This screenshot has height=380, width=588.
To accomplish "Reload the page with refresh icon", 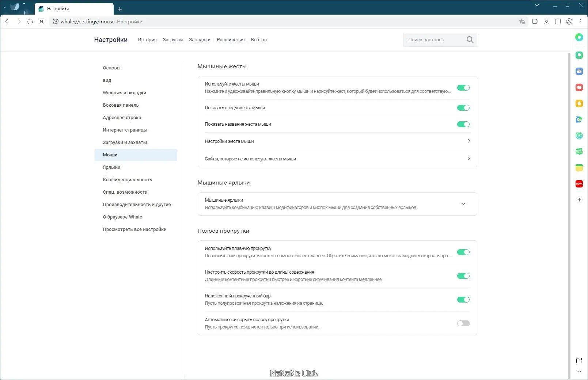I will tap(30, 22).
